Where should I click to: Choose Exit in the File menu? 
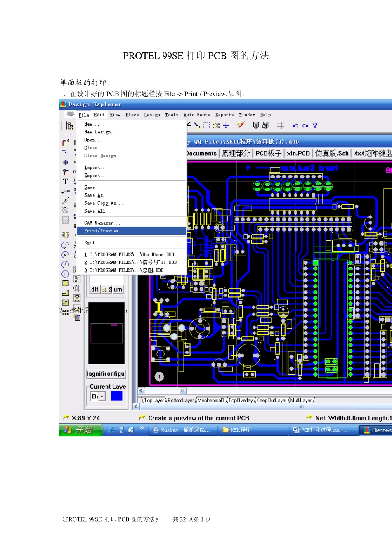132,243
